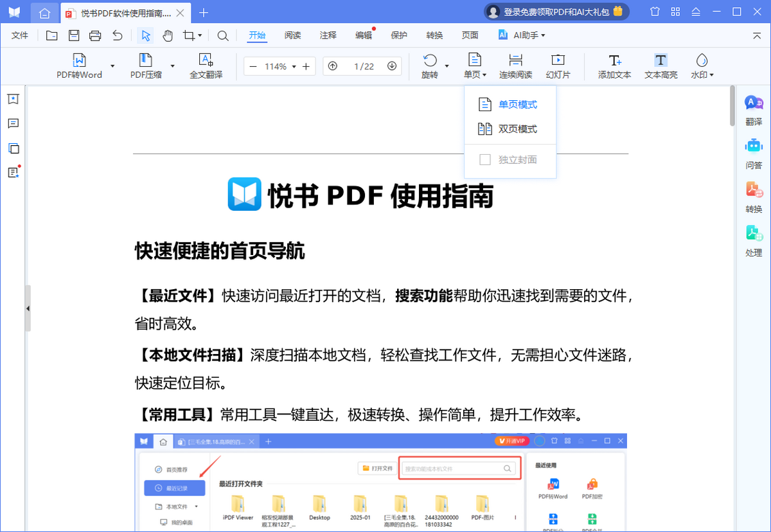Switch to the 阅读 tab
This screenshot has height=532, width=771.
[292, 35]
